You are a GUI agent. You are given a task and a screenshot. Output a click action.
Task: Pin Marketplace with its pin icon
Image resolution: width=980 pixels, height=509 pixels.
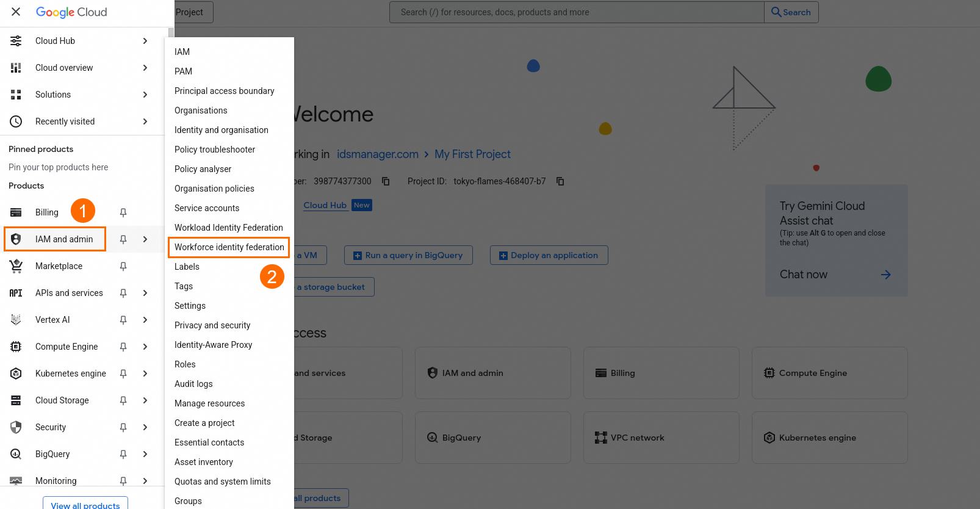point(123,266)
